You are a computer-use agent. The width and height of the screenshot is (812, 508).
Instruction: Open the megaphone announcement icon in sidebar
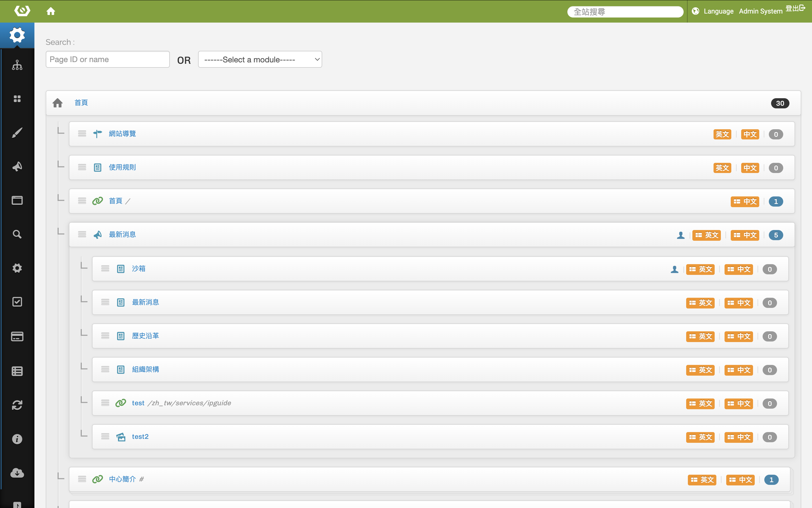(x=17, y=166)
